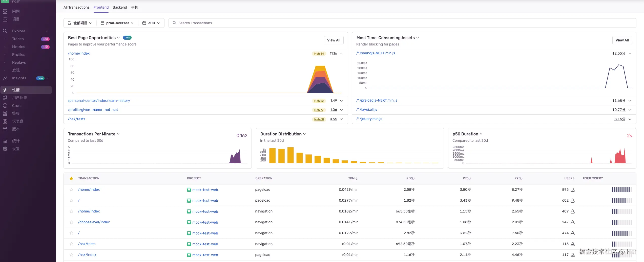Click the alerts siren icon in sidebar
Viewport: 644px width, 262px height.
[5, 113]
